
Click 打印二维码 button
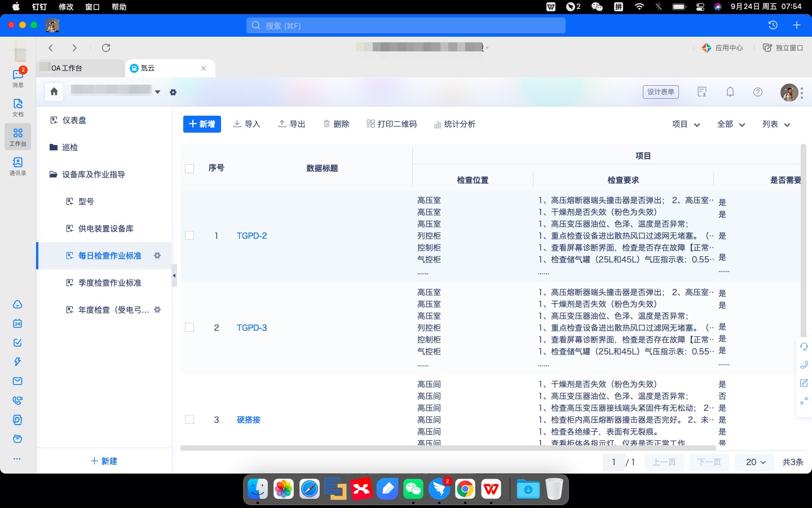pos(391,124)
